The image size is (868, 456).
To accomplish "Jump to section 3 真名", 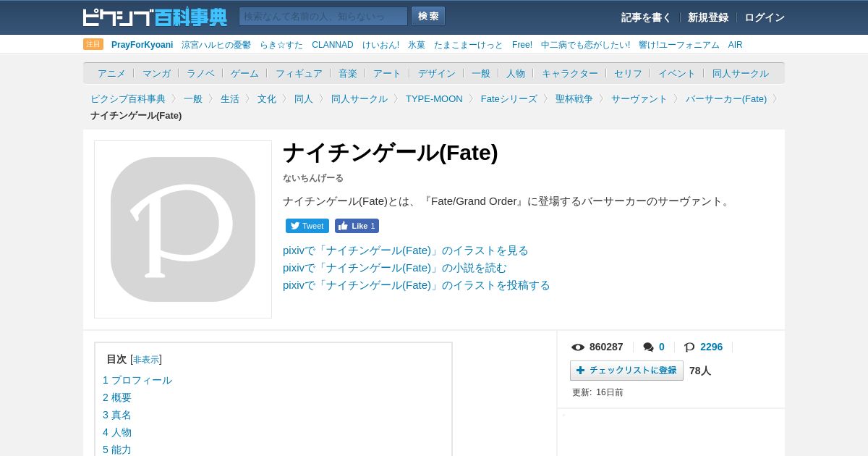I will (117, 415).
